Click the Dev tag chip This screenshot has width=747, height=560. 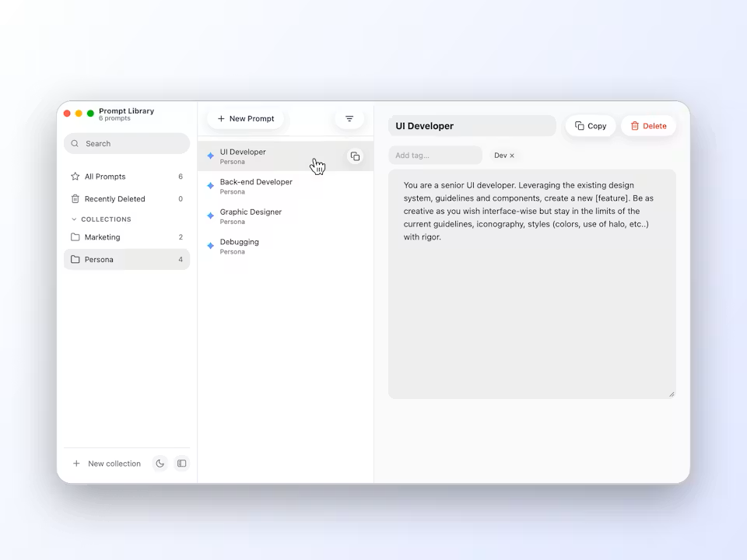coord(503,156)
